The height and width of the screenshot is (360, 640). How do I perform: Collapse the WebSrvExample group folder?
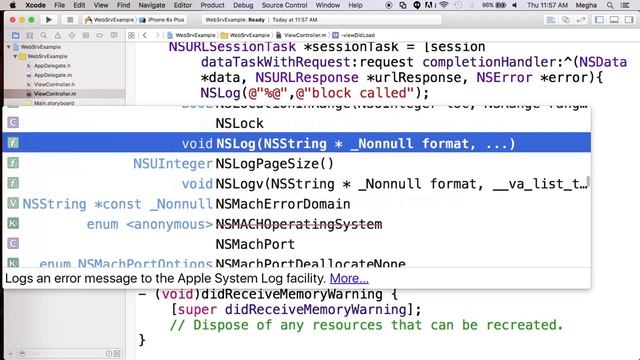point(15,56)
